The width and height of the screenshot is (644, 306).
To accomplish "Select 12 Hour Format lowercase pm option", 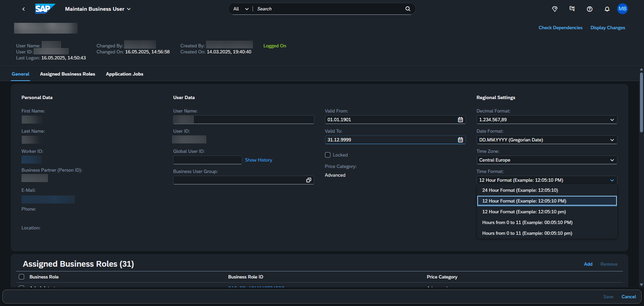I will click(547, 212).
